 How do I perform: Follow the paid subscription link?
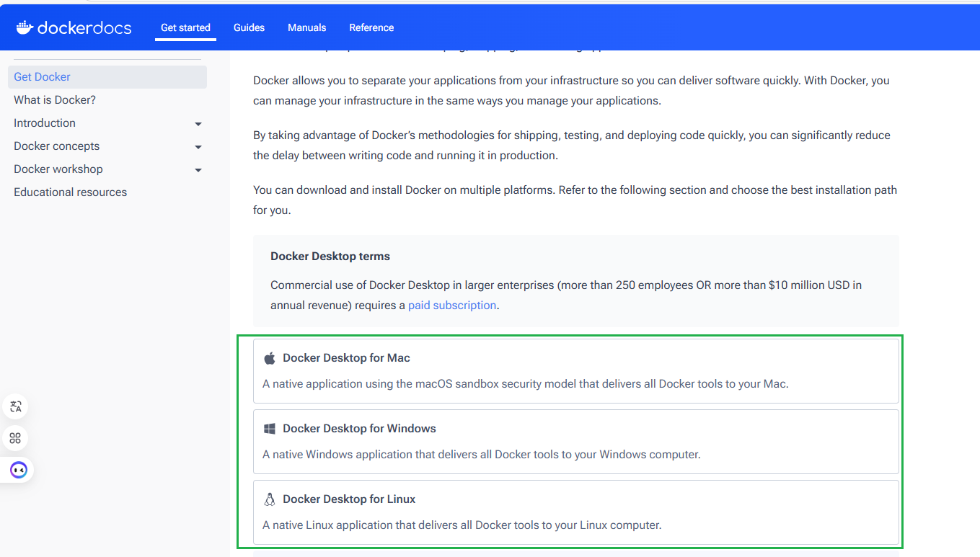tap(452, 306)
